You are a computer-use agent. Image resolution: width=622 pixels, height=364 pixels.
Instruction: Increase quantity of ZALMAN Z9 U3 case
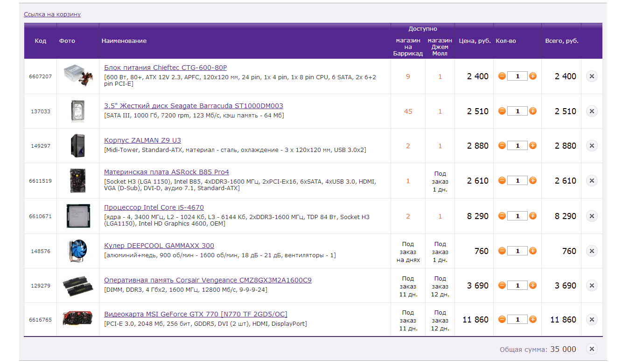(533, 145)
